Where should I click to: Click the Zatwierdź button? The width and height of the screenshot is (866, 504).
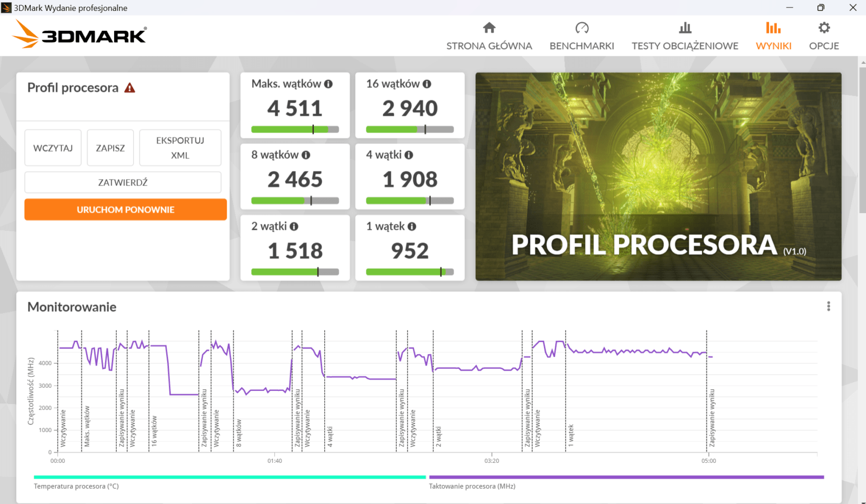coord(123,182)
